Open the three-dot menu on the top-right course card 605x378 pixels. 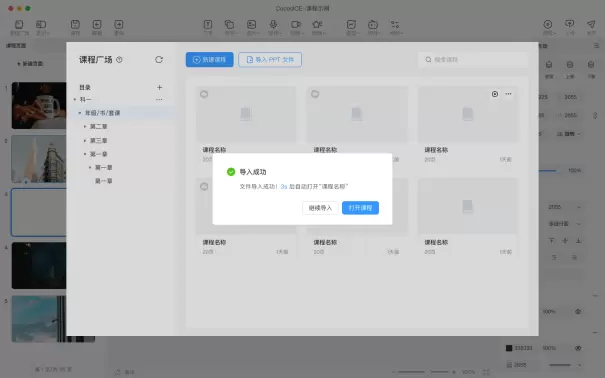509,94
